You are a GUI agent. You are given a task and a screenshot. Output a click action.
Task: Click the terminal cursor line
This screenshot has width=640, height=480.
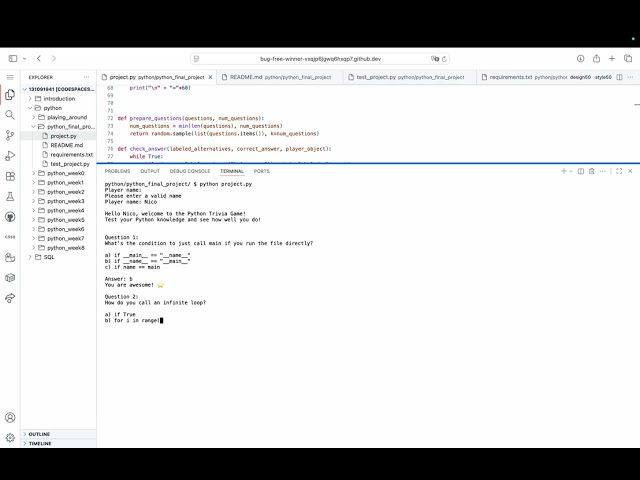(134, 320)
